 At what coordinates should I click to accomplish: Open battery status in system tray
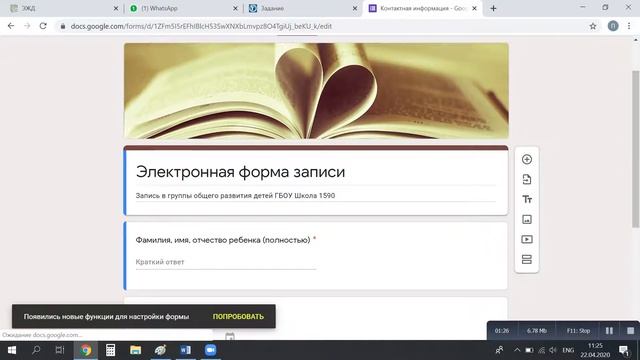(x=529, y=350)
